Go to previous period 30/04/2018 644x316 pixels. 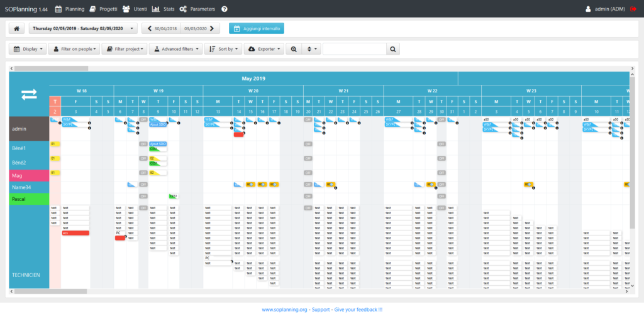click(162, 28)
